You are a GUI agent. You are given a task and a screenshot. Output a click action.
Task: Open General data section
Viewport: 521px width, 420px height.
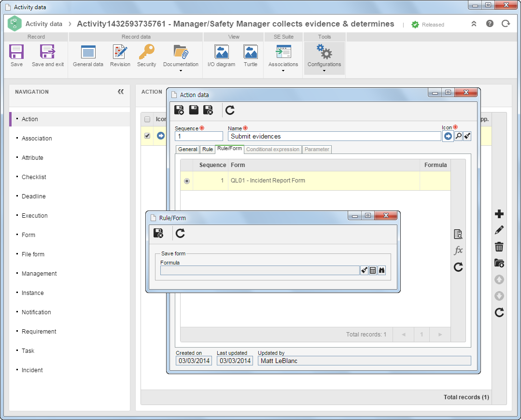88,56
